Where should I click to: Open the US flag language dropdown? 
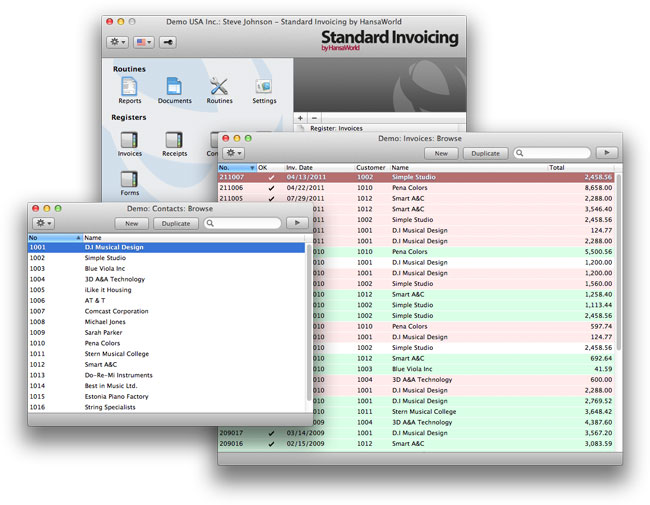[144, 42]
